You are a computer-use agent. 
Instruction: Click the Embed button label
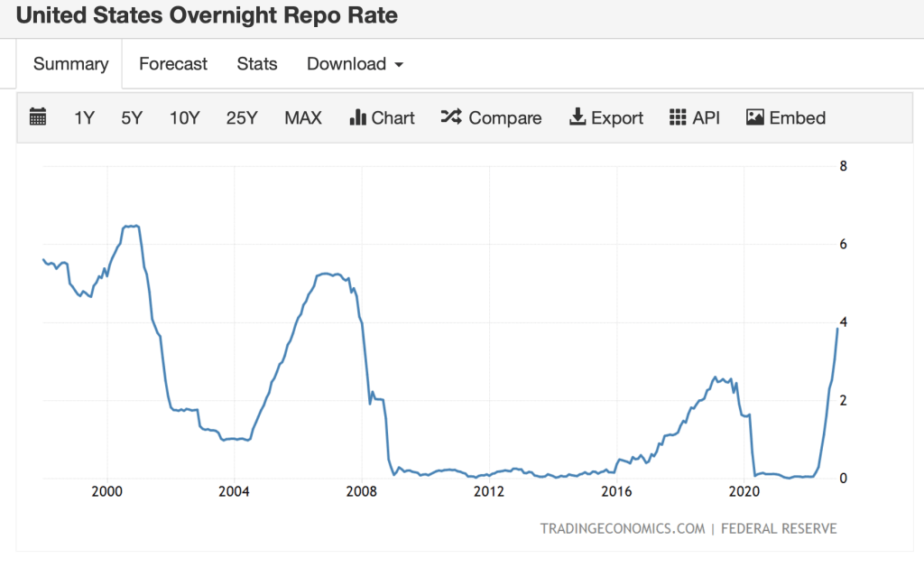point(798,117)
